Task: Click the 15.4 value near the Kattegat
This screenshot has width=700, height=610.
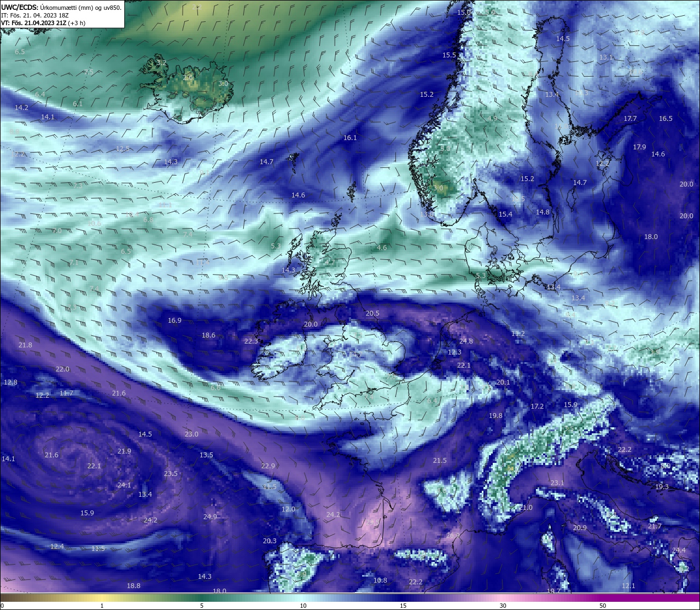Action: coord(505,214)
